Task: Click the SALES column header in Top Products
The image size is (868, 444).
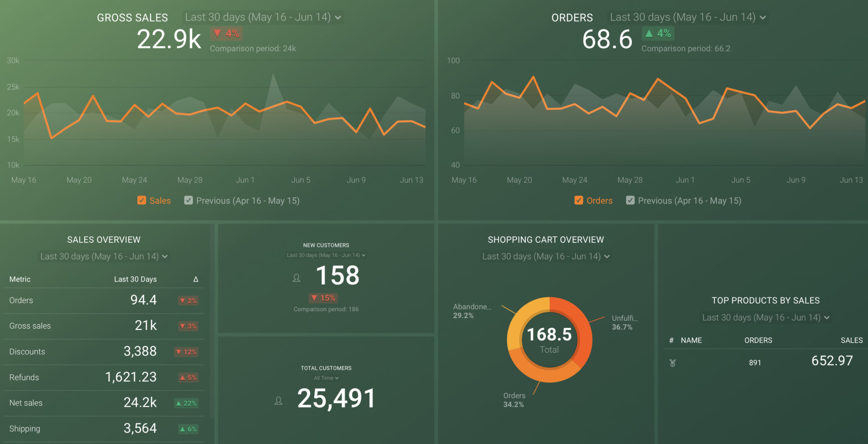Action: (852, 340)
